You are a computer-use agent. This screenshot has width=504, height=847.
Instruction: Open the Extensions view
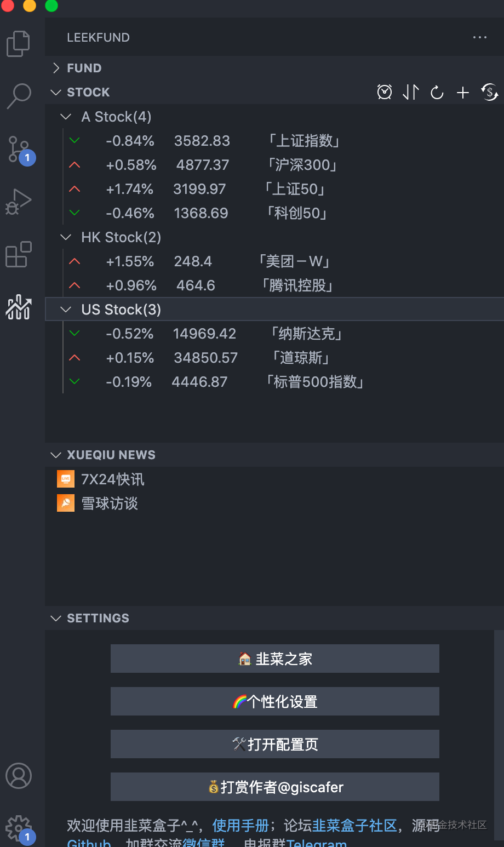pos(18,254)
